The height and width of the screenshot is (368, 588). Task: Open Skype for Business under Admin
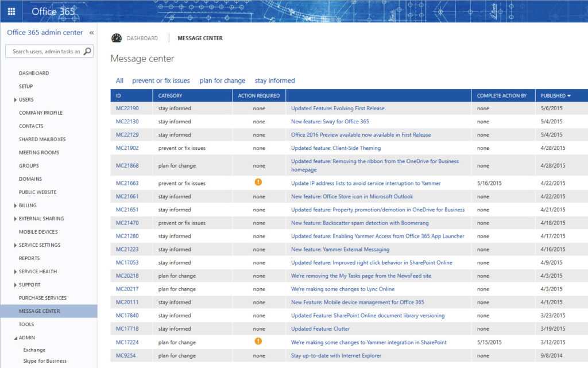coord(45,361)
